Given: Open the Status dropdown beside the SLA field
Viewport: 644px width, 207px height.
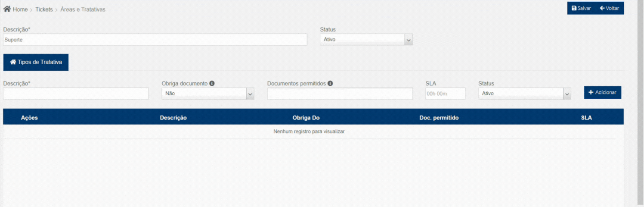Looking at the screenshot, I should coord(524,94).
